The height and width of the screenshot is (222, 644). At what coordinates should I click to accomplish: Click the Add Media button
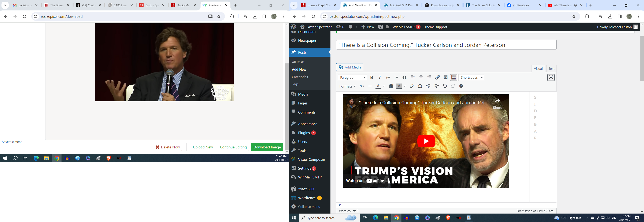[x=349, y=67]
